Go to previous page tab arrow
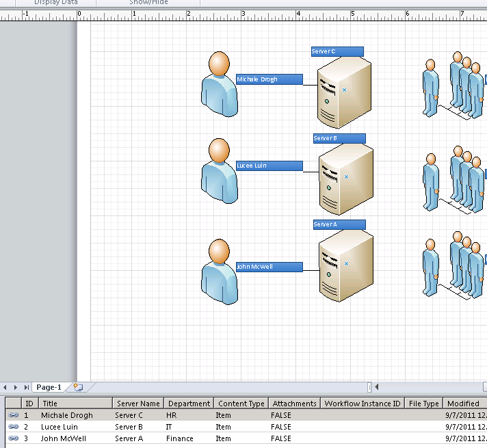Screen dimensions: 487x448 pyautogui.click(x=5, y=387)
